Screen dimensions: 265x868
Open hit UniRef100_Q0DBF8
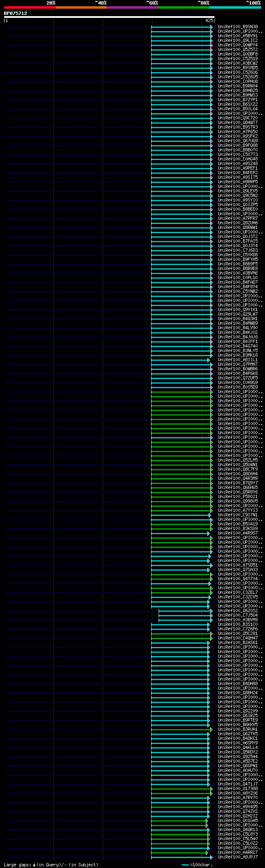pyautogui.click(x=238, y=54)
